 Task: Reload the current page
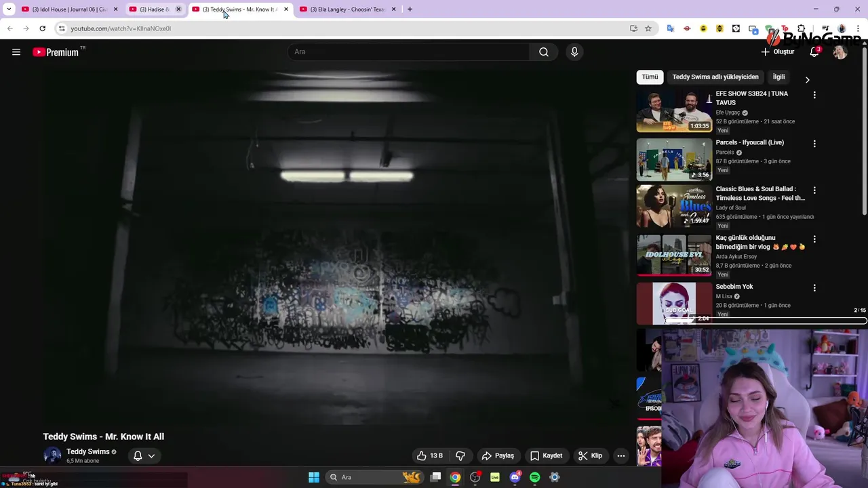[x=42, y=28]
